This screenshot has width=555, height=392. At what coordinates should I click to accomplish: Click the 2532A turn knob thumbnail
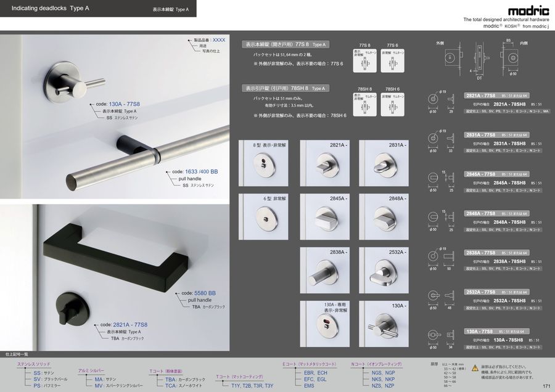point(384,271)
